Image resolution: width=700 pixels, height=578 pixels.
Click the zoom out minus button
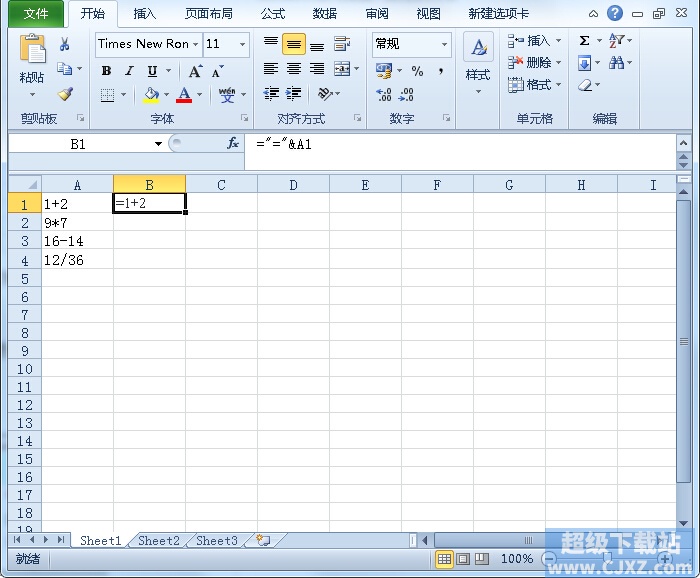coord(549,558)
